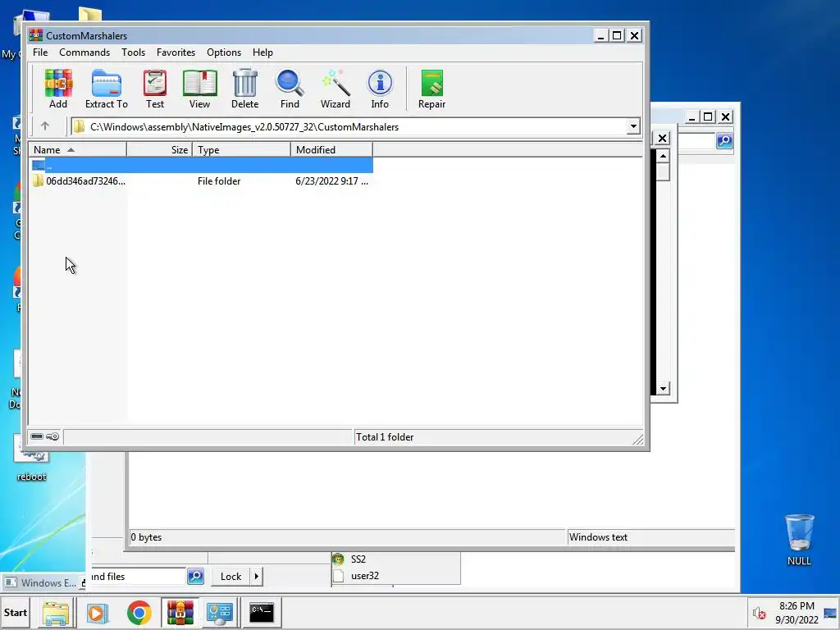Click the 6/23/2022 9:17 modified date
The height and width of the screenshot is (630, 840).
coord(331,181)
